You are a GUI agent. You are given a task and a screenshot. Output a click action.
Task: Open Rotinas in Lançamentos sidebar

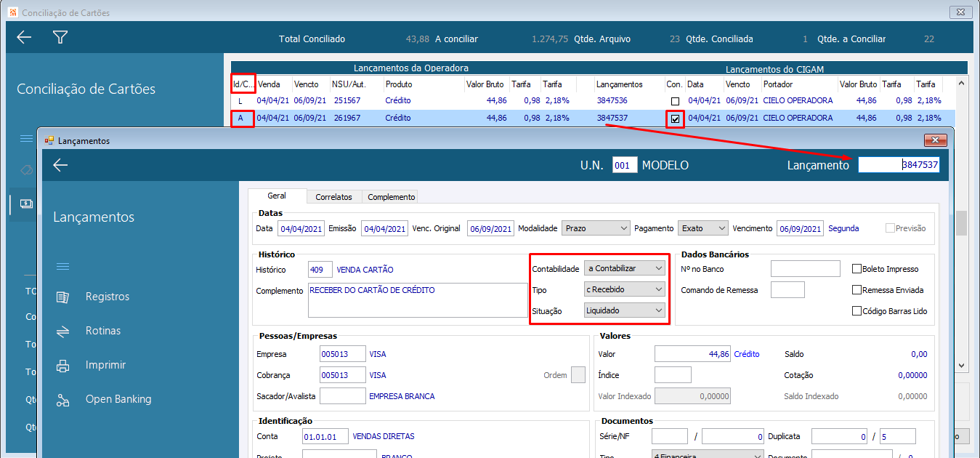click(x=103, y=331)
